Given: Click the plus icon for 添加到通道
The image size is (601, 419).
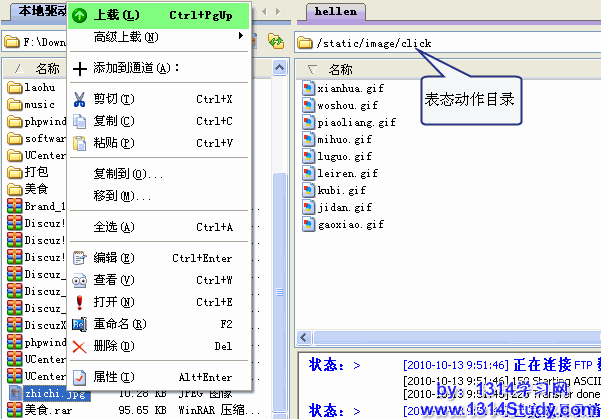Looking at the screenshot, I should pos(80,68).
